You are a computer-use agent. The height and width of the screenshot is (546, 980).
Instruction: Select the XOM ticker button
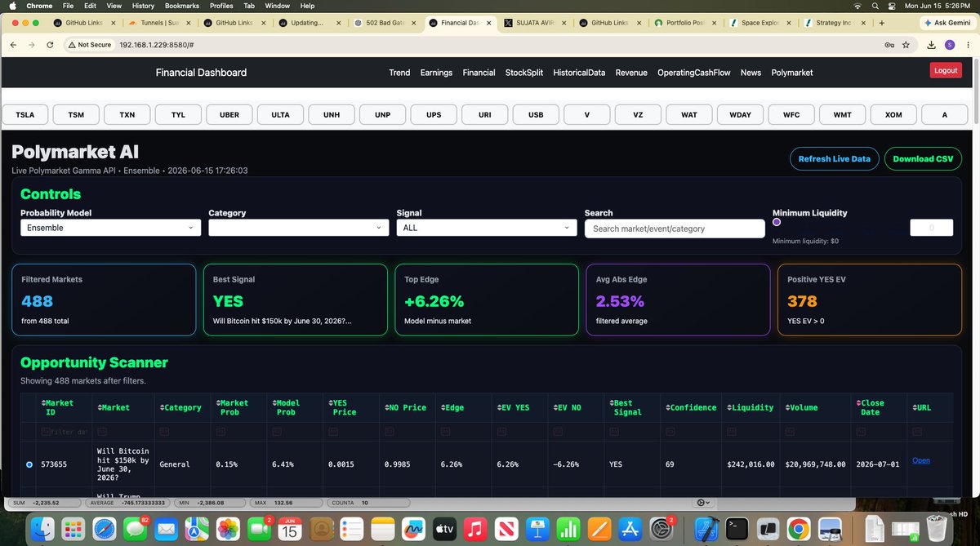coord(893,115)
